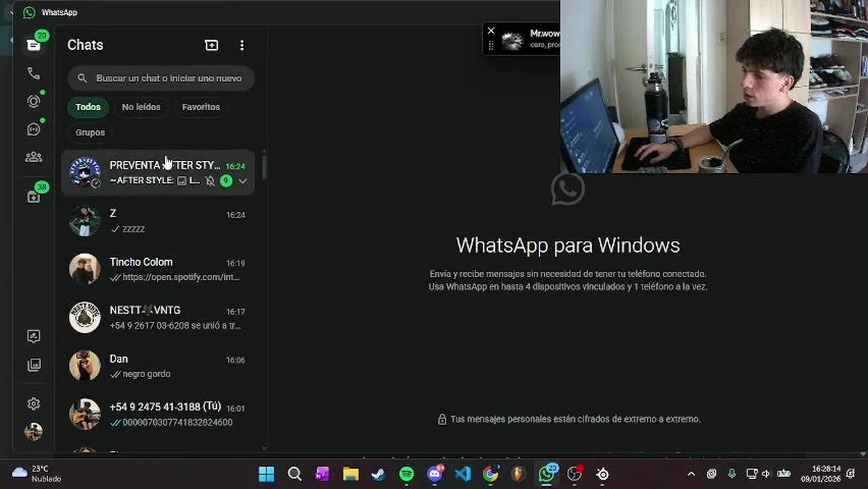Select the 'Todos' filter
The image size is (868, 489).
(88, 107)
